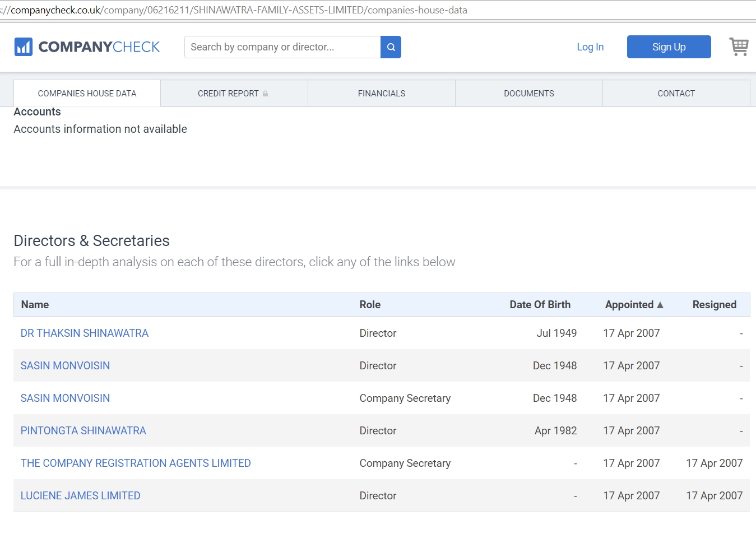This screenshot has height=538, width=756.
Task: Open Sasin Monvoisin's Company Secretary row link
Action: tap(65, 398)
